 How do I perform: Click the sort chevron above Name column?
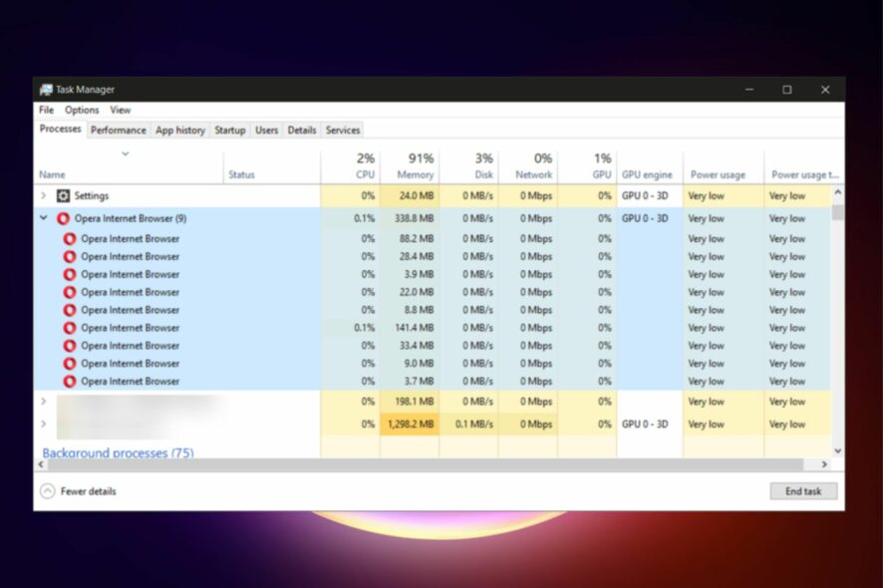click(x=126, y=153)
